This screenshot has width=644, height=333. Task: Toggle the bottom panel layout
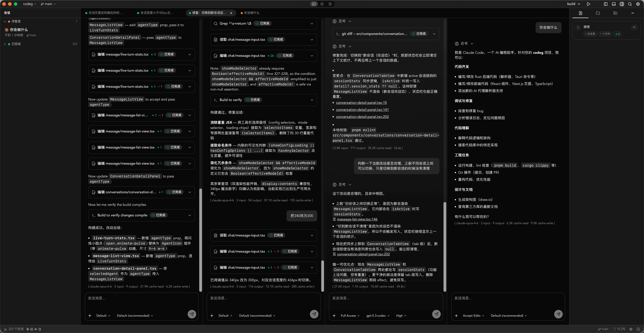(614, 4)
